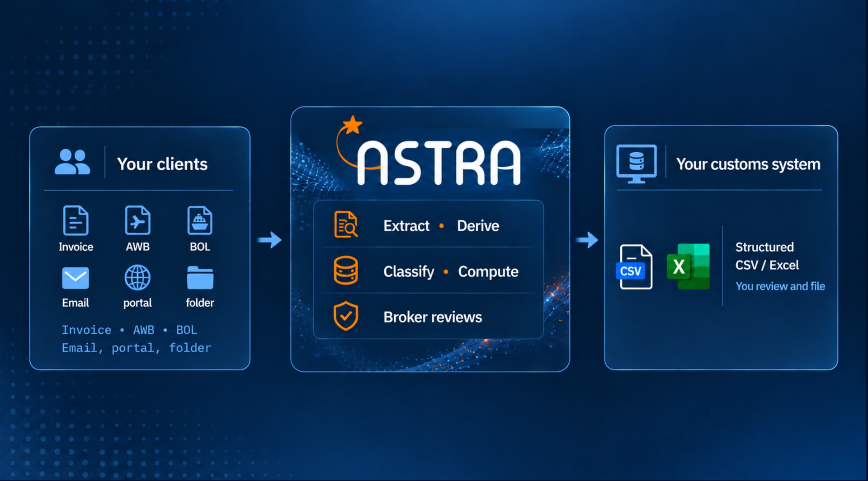Click the "Structured CSV / Excel" text
This screenshot has width=868, height=481.
(x=767, y=256)
